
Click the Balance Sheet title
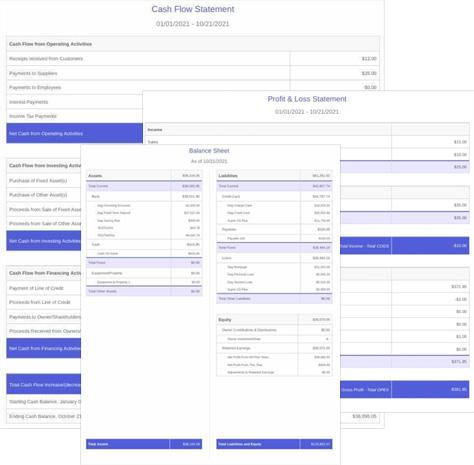click(209, 151)
